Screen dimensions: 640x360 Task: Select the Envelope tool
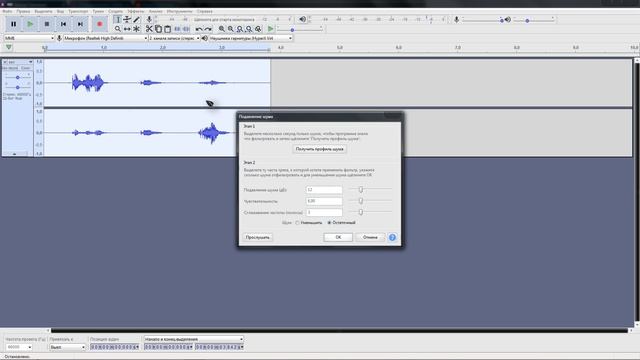(x=127, y=20)
